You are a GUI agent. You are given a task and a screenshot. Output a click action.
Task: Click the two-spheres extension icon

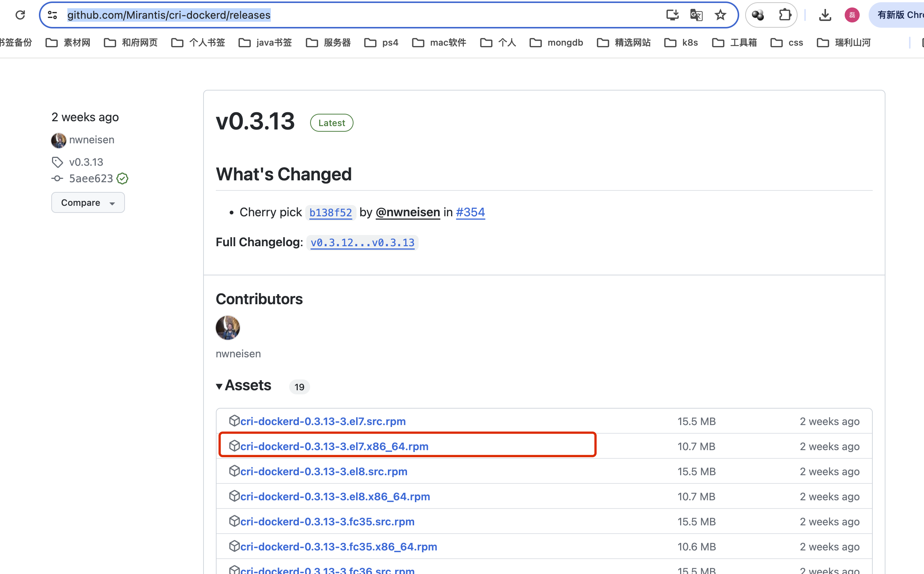point(758,15)
